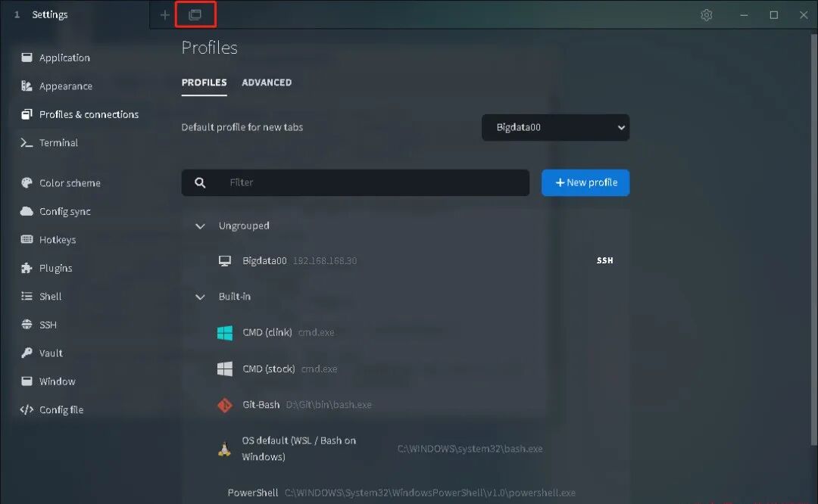Select the Bigdata00 SSH profile
Viewport: 818px width, 504px height.
[x=406, y=260]
